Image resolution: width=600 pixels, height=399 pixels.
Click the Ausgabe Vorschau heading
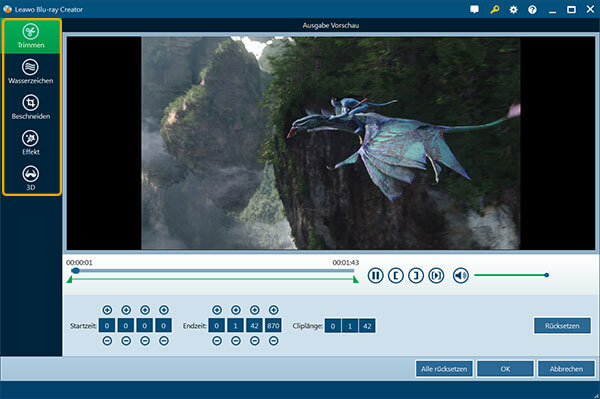click(x=331, y=25)
